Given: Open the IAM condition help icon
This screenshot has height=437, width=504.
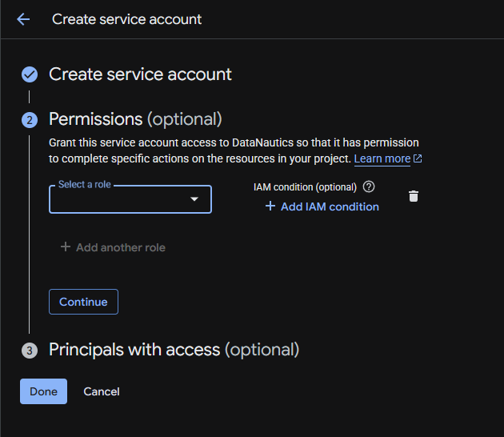Looking at the screenshot, I should point(369,186).
